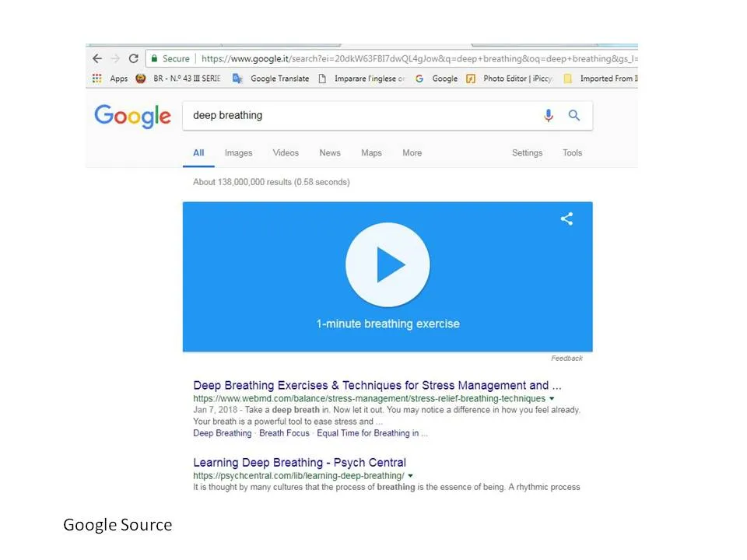Reload the page with the refresh icon
This screenshot has height=560, width=747.
(x=133, y=58)
